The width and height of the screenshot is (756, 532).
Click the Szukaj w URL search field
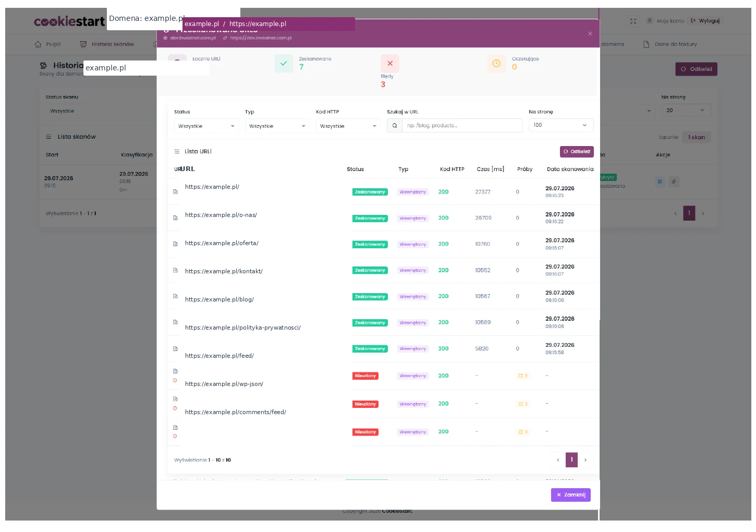point(462,126)
